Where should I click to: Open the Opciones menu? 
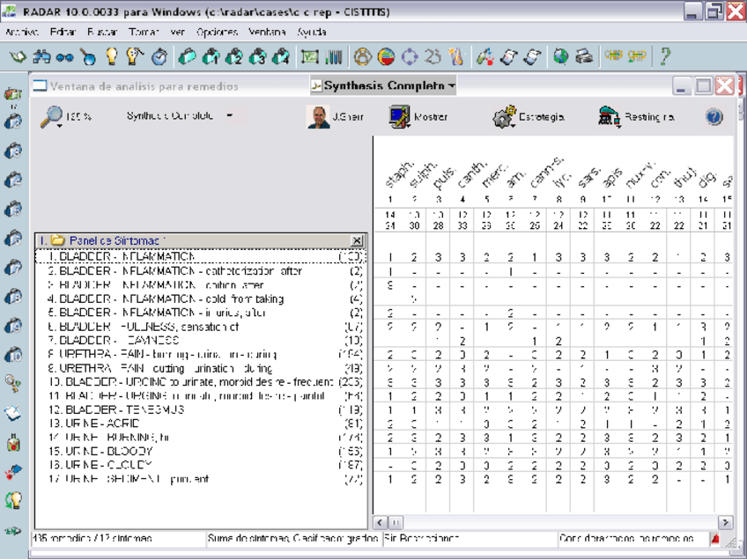[217, 32]
